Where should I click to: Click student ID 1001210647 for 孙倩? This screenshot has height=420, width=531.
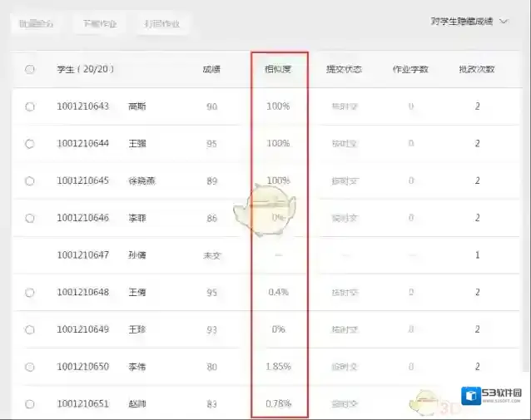[x=82, y=255]
